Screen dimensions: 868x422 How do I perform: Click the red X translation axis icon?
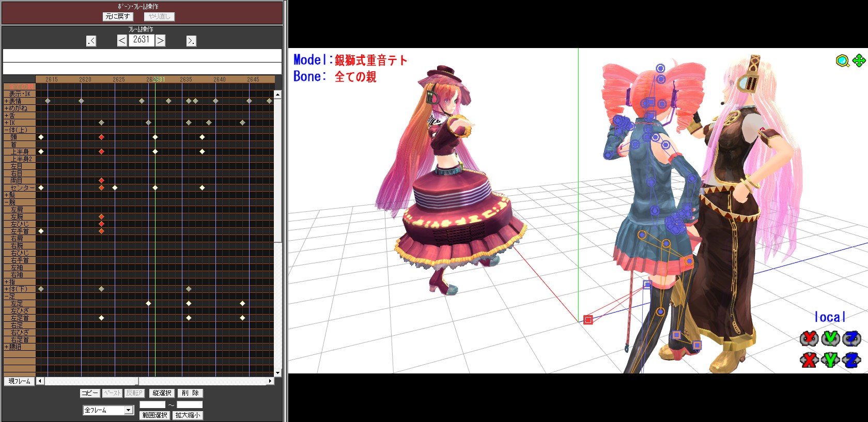click(x=809, y=360)
